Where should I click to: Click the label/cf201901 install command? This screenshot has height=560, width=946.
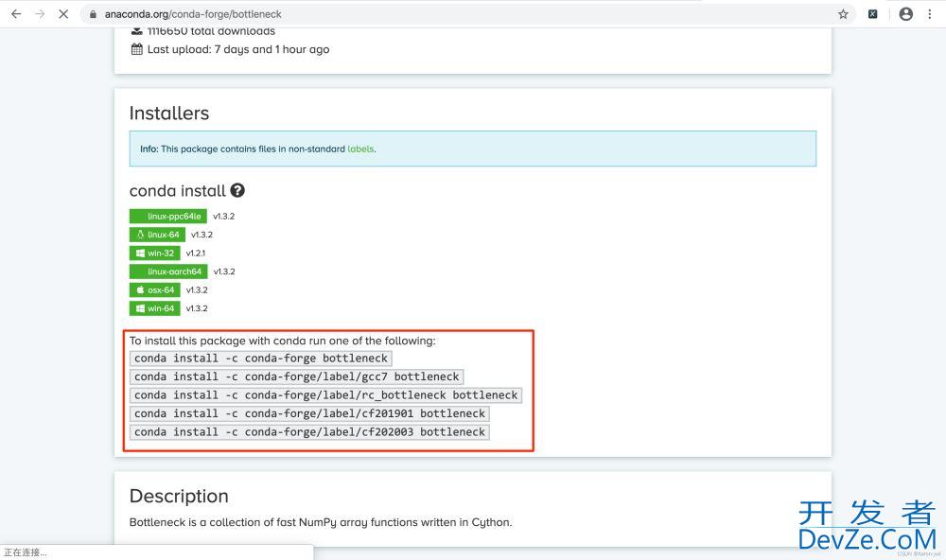tap(309, 413)
